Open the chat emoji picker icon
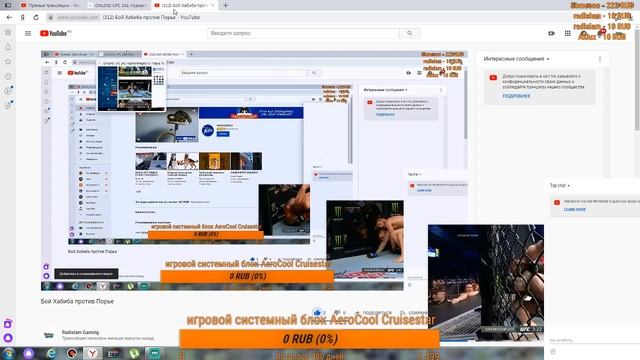This screenshot has height=360, width=640. 553,351
